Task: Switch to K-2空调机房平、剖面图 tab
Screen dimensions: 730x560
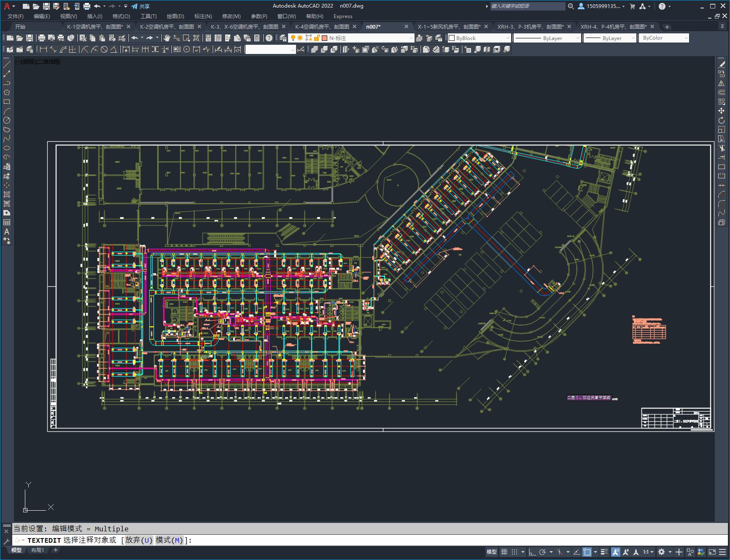Action: pyautogui.click(x=167, y=27)
